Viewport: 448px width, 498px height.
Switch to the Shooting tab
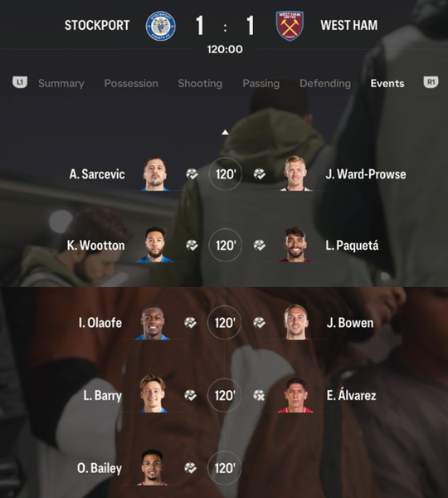(x=200, y=83)
